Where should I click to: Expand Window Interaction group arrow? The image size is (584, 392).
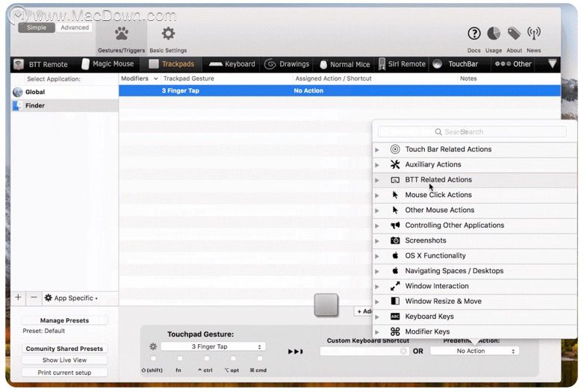tap(377, 287)
